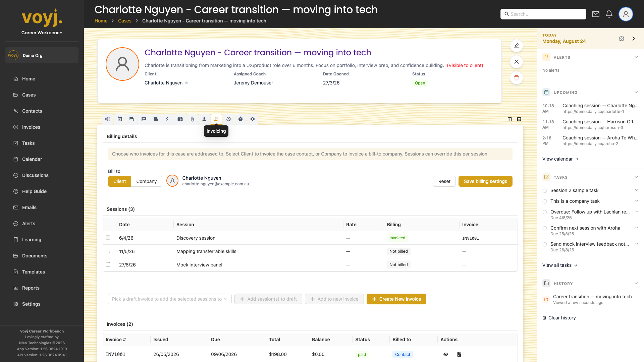The image size is (644, 362).
Task: Tick the checkbox for Mapping transferrable skills
Action: tap(108, 251)
